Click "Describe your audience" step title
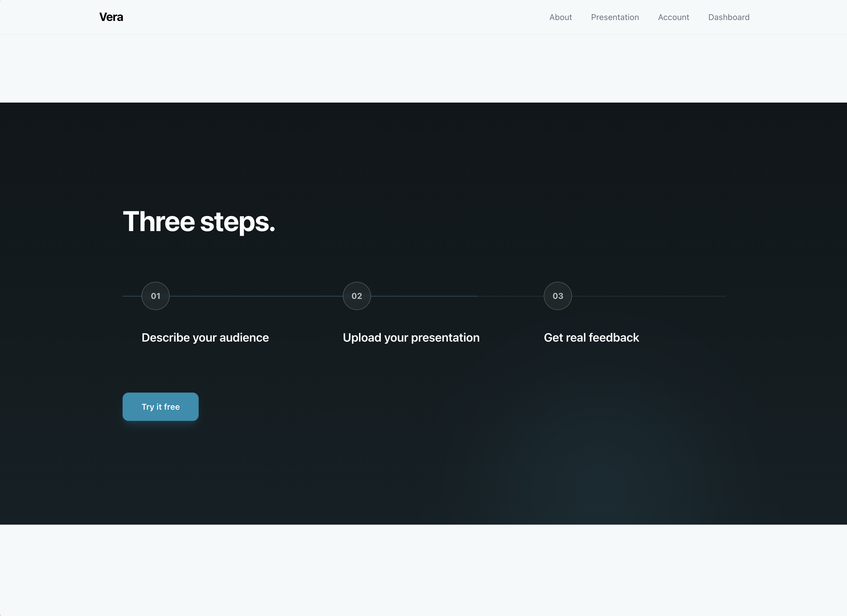Screen dimensions: 847x616 click(205, 337)
